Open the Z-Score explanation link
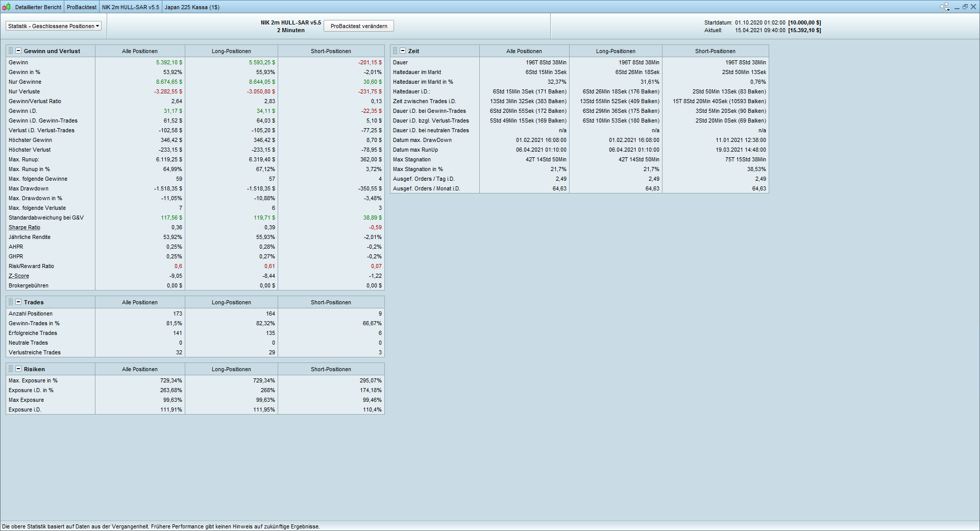The width and height of the screenshot is (980, 531). tap(19, 276)
